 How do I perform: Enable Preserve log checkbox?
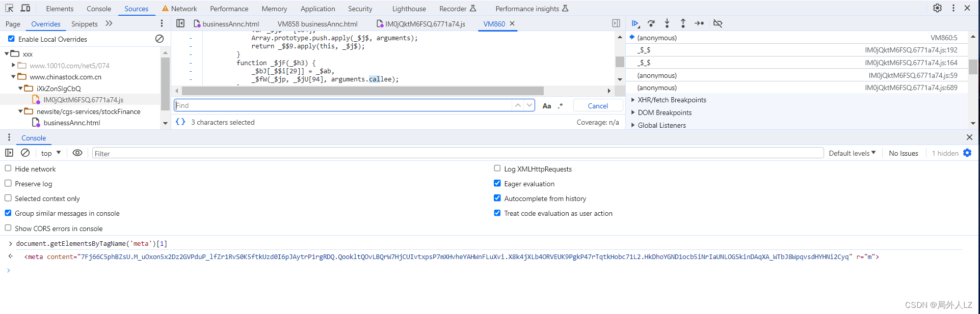(x=8, y=183)
